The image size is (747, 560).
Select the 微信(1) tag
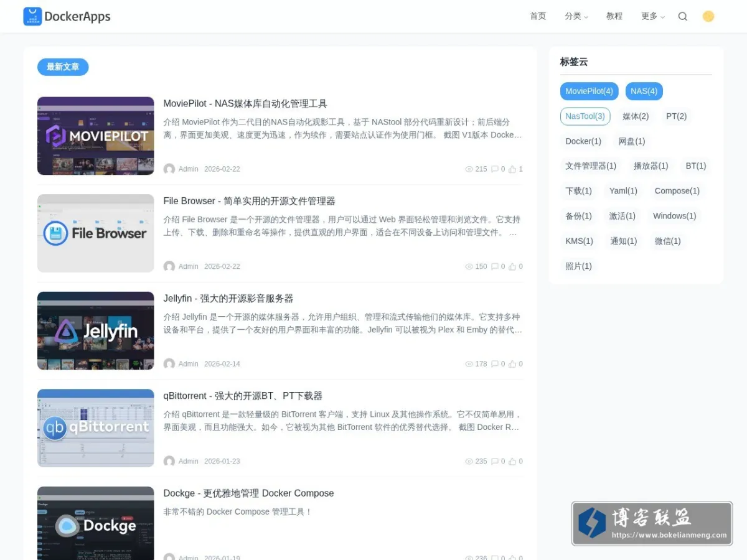[x=667, y=241]
